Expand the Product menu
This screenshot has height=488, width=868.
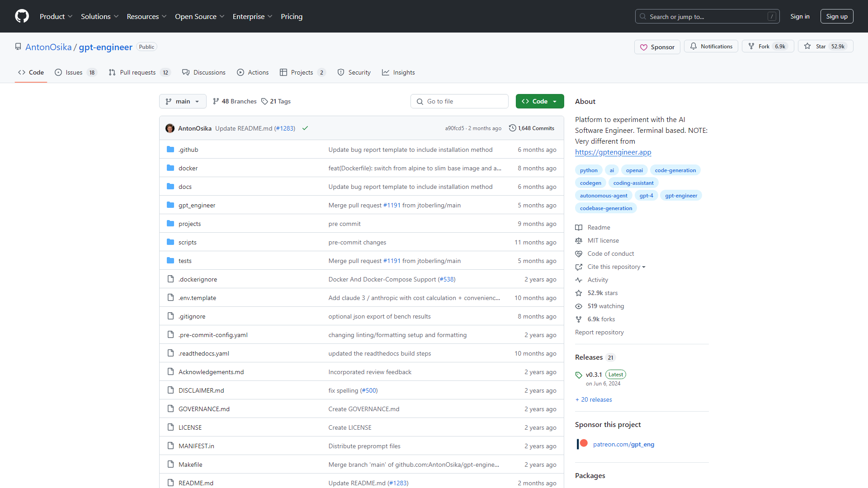click(x=56, y=16)
